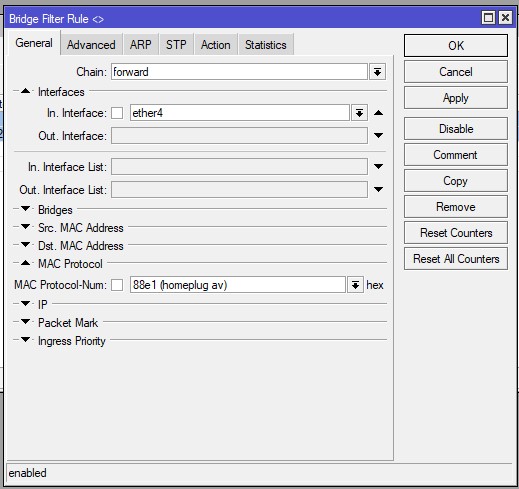Close the Bridge Filter Rule window
This screenshot has width=519, height=489.
coord(505,17)
